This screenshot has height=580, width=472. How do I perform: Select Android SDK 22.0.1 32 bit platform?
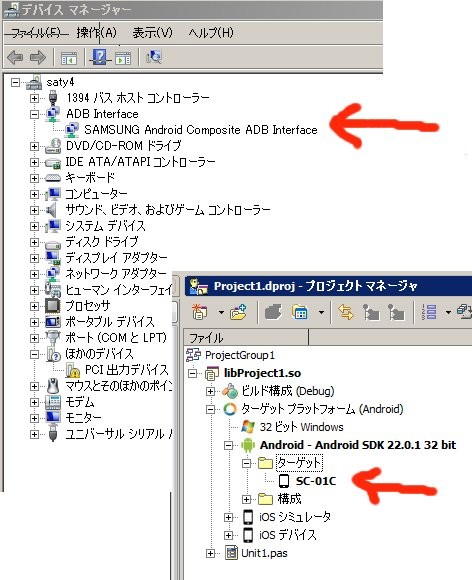click(x=358, y=445)
